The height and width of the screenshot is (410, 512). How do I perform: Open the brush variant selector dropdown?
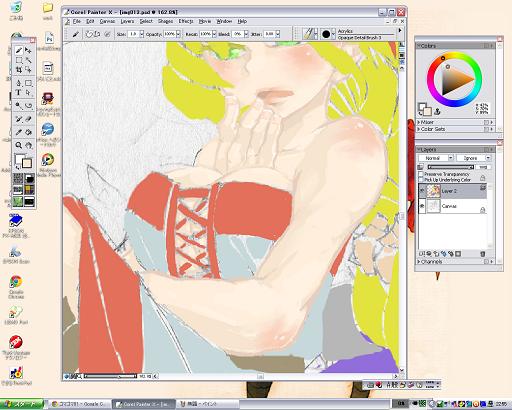333,34
